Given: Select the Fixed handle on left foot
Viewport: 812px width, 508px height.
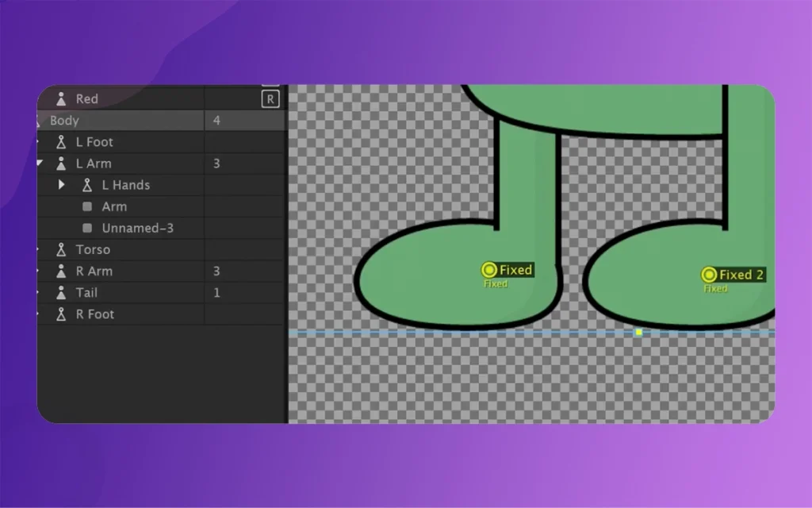Looking at the screenshot, I should click(489, 270).
